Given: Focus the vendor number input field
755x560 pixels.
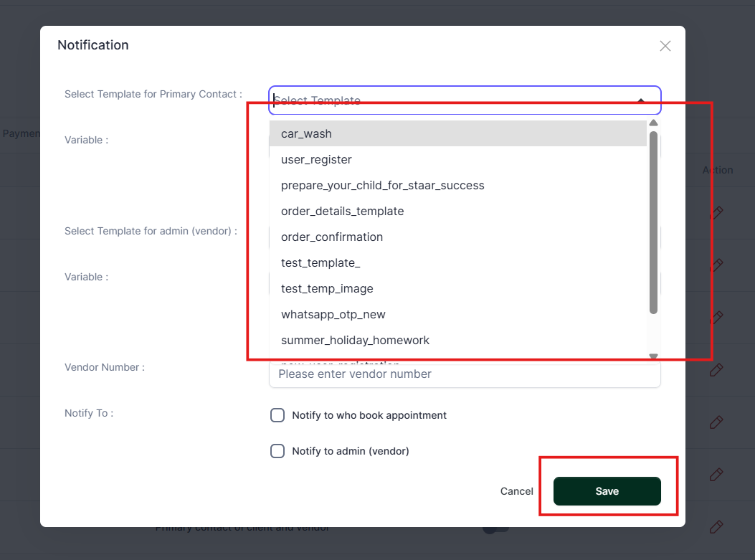Looking at the screenshot, I should (x=465, y=374).
